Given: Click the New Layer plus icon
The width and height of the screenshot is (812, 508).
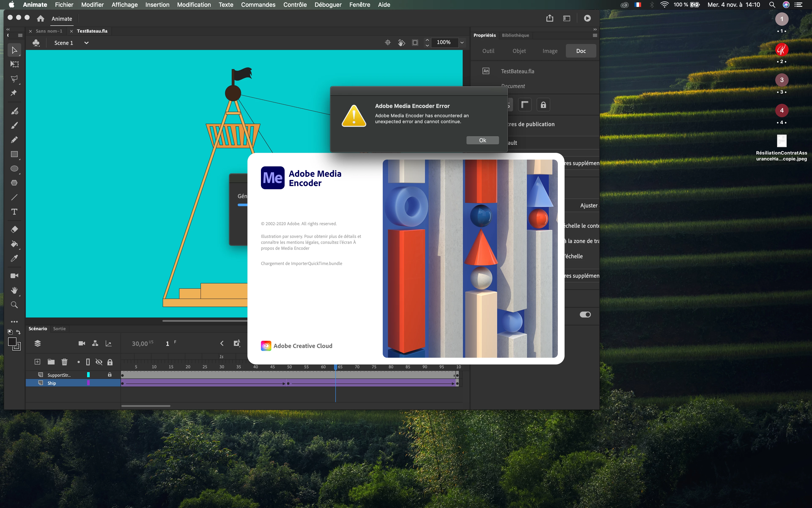Looking at the screenshot, I should click(38, 362).
